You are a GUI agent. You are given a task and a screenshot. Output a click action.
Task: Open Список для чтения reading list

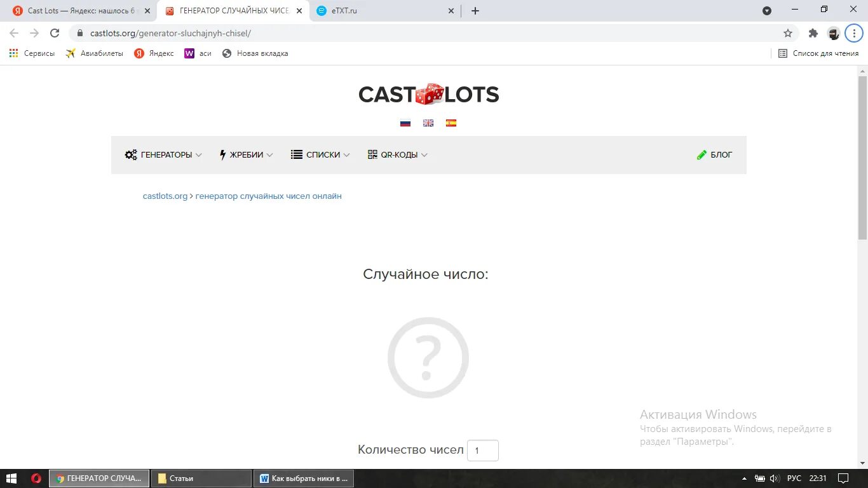tap(818, 53)
